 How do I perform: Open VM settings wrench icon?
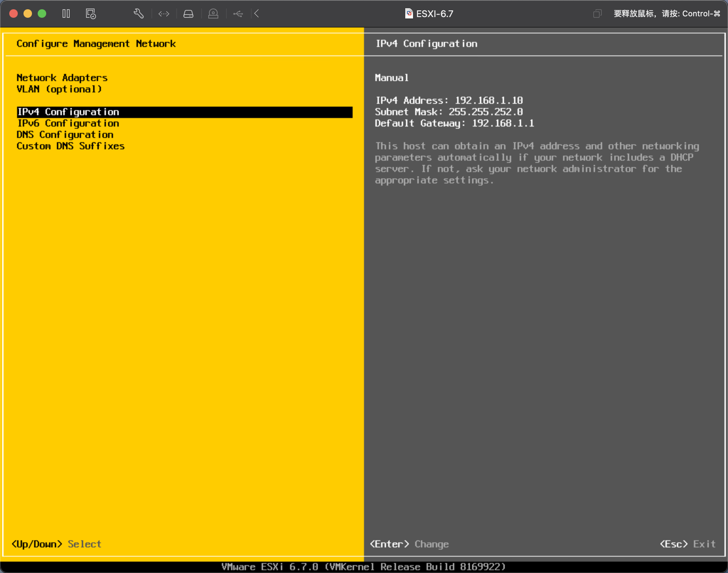pos(139,14)
